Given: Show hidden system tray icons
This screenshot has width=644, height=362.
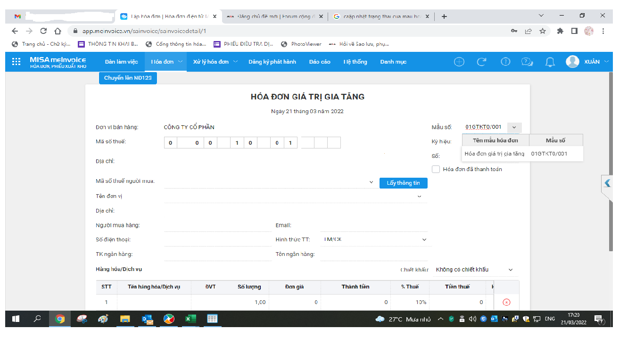Looking at the screenshot, I should (440, 319).
